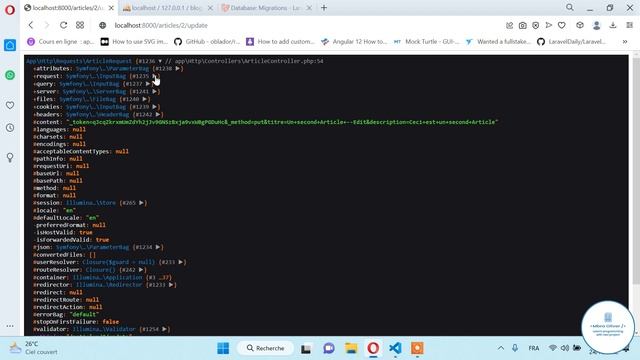Bookmark this page with the heart icon
This screenshot has height=360, width=640.
point(562,25)
